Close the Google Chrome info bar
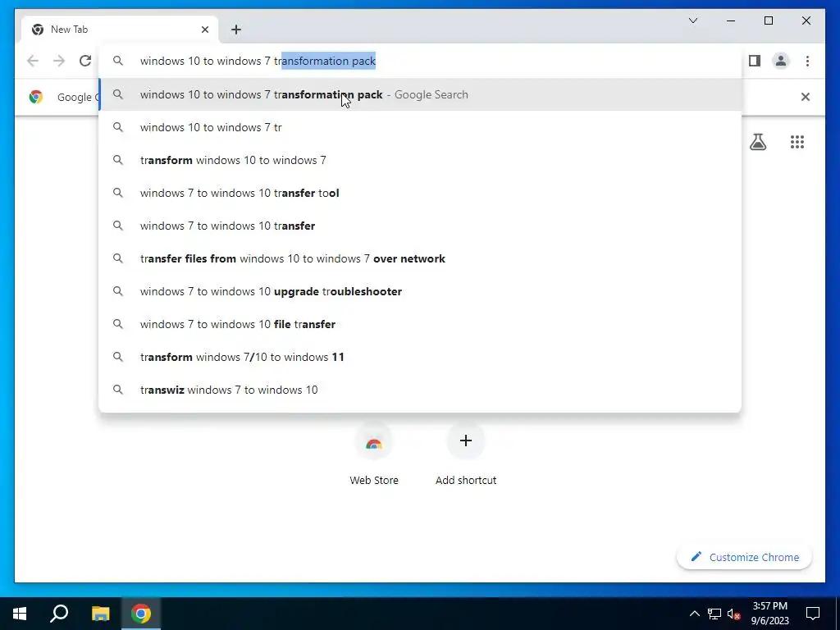The height and width of the screenshot is (630, 840). point(806,97)
